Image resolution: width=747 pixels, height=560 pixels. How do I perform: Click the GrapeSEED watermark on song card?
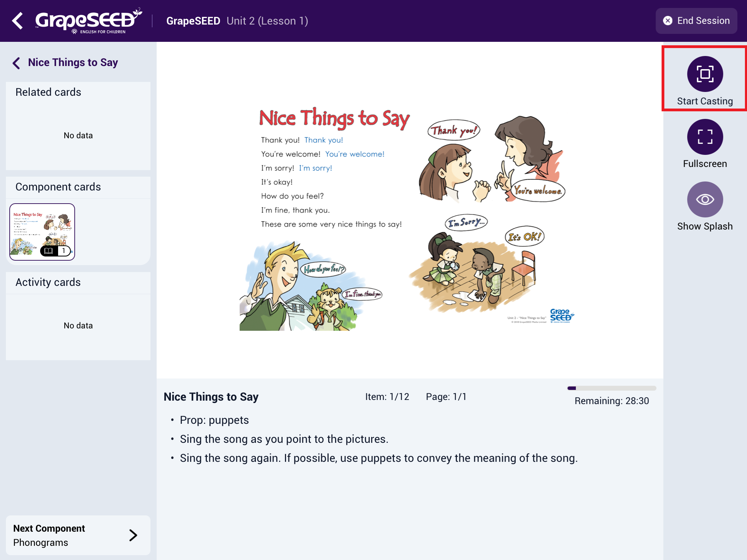click(562, 316)
